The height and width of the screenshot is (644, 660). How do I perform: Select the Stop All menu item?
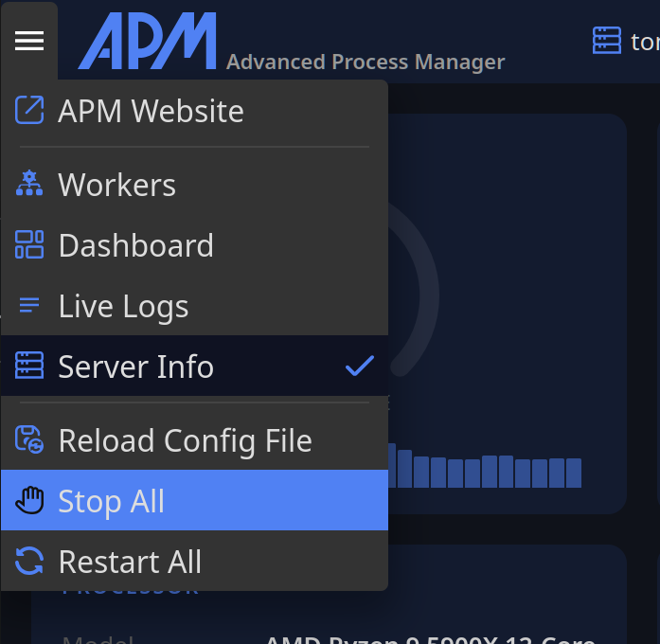tap(112, 501)
